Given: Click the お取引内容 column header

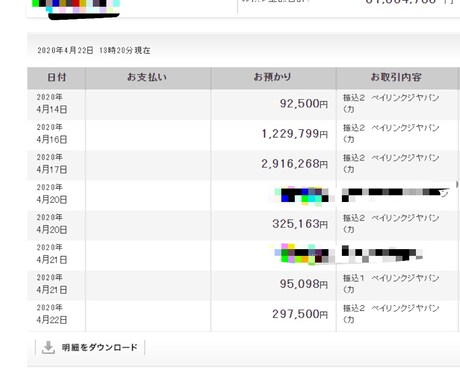Looking at the screenshot, I should 396,77.
